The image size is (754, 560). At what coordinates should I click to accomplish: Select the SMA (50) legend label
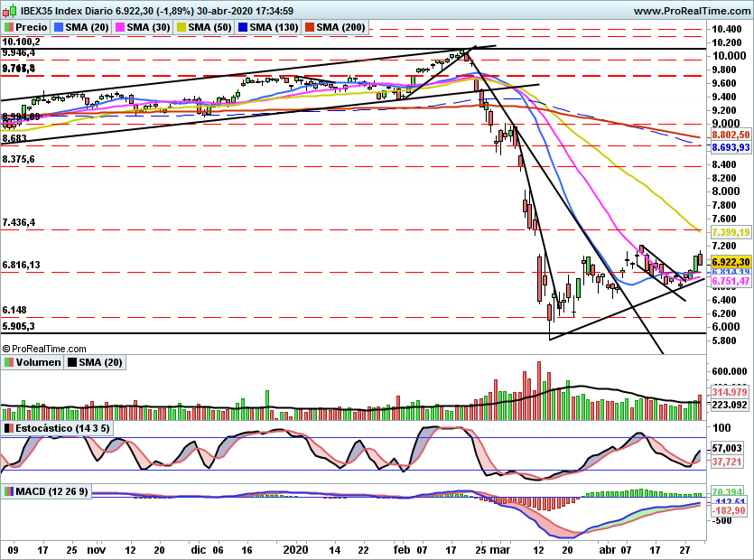(x=209, y=27)
